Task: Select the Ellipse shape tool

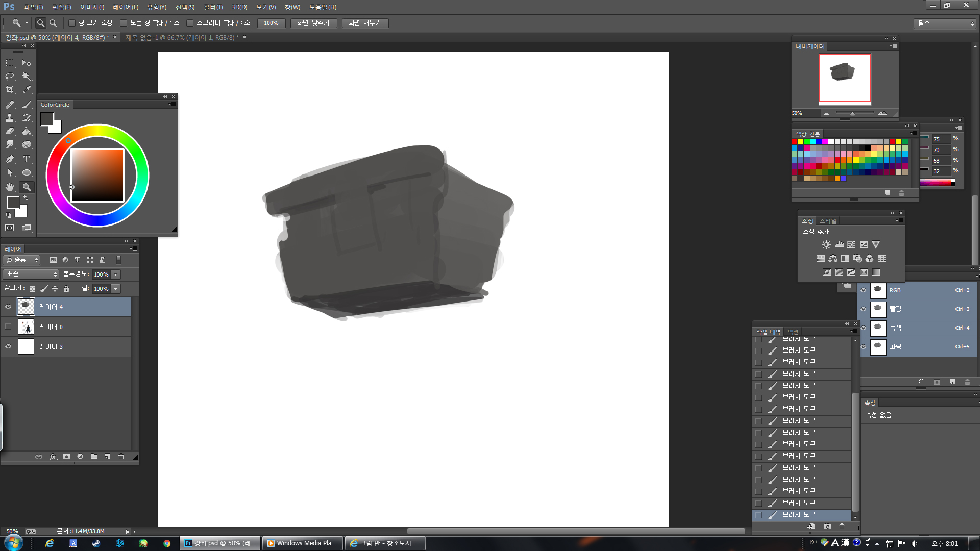Action: click(x=27, y=173)
